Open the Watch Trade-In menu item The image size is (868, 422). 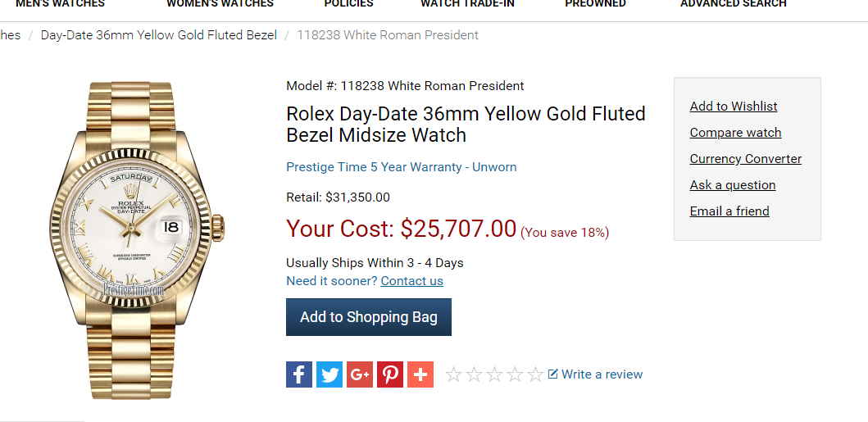(x=467, y=4)
